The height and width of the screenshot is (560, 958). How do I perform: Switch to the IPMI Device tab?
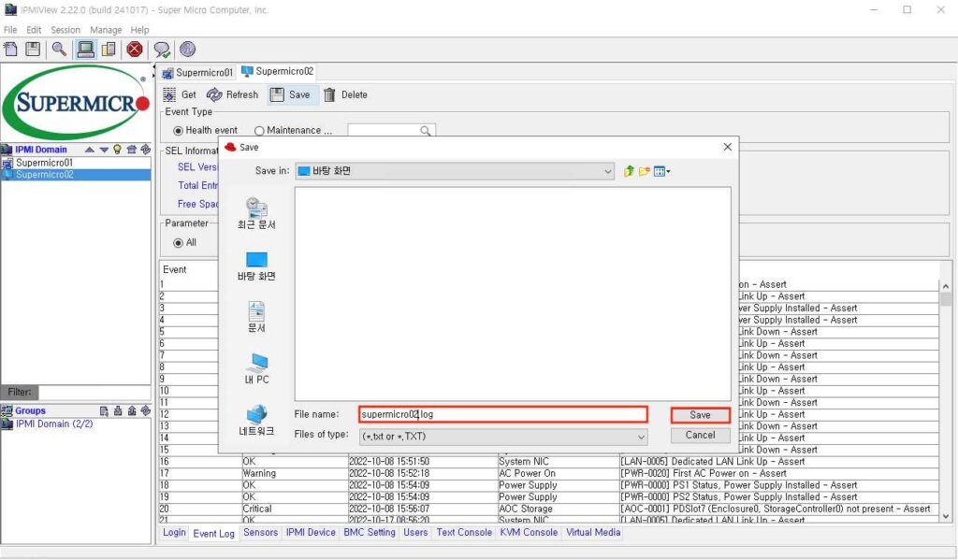[311, 533]
